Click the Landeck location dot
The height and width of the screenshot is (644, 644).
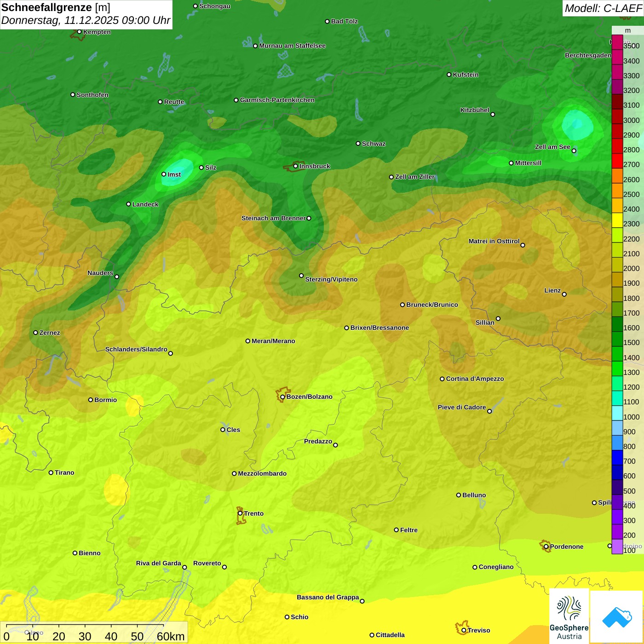coord(128,204)
